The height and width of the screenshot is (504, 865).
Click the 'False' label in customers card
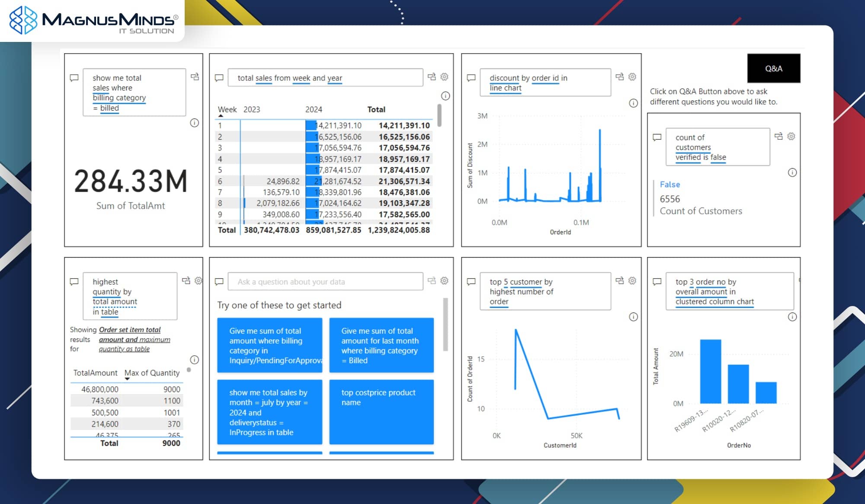(x=670, y=185)
